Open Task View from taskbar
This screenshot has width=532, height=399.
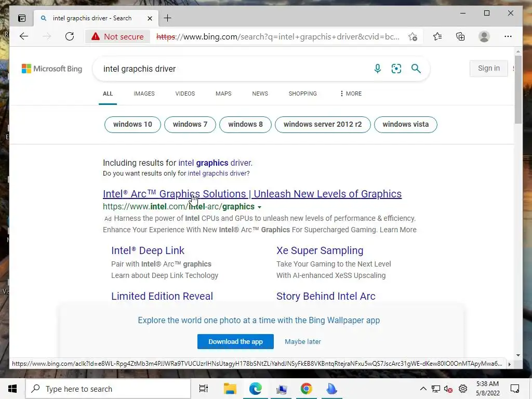click(x=204, y=389)
